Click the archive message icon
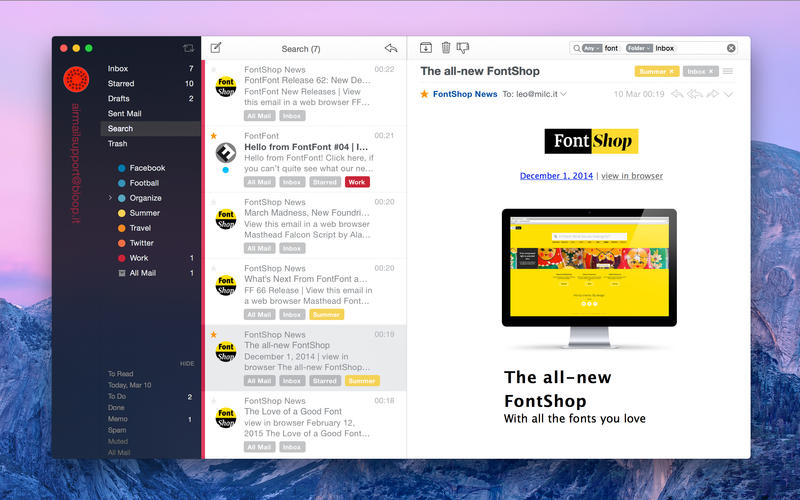Viewport: 800px width, 500px height. click(x=426, y=48)
